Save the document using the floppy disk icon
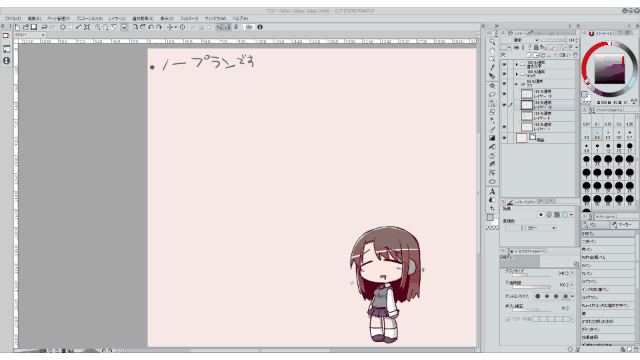The height and width of the screenshot is (360, 640). tap(34, 27)
